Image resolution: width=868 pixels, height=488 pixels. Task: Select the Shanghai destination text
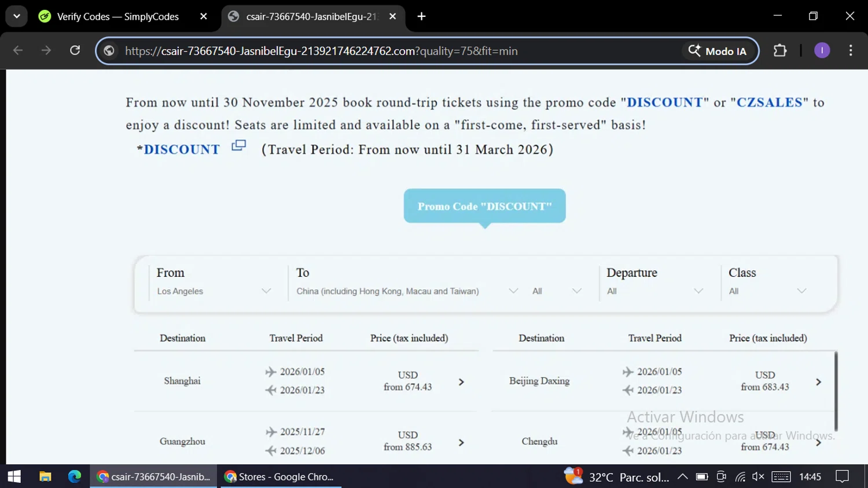(x=182, y=381)
